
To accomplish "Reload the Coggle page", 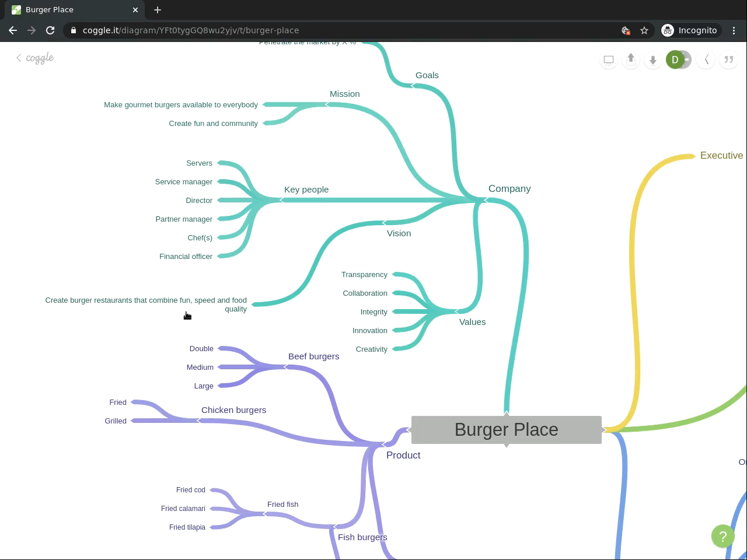I will pos(50,30).
